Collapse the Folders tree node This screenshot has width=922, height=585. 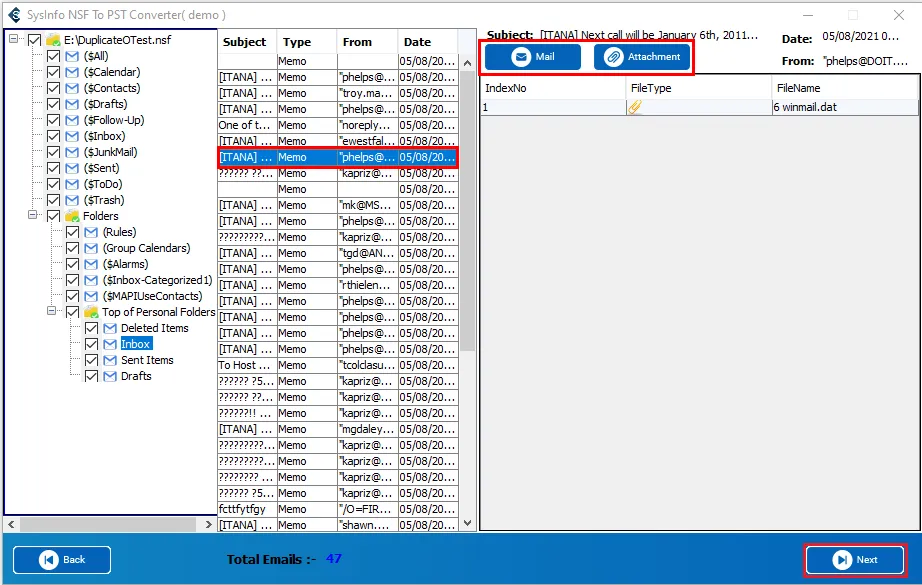click(x=33, y=216)
